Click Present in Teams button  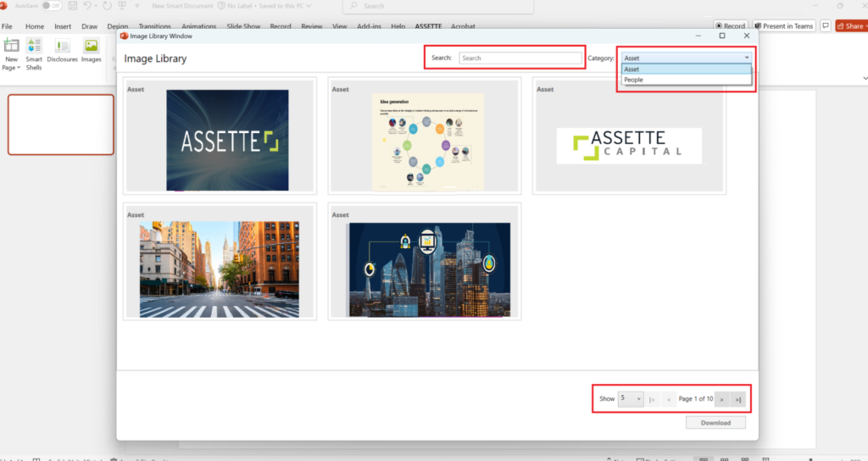(x=784, y=25)
